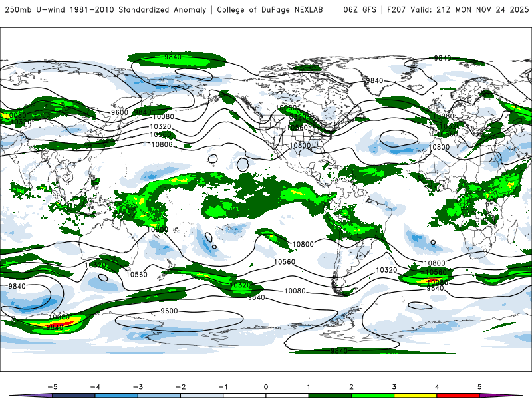Click the 'F207 Valid: 21Z MON NOV 24 2025' text

point(458,10)
